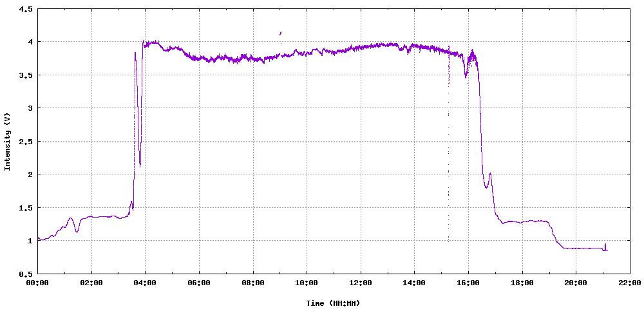Image resolution: width=644 pixels, height=309 pixels.
Task: Select the 18:00 x-axis tick label
Action: coord(522,283)
